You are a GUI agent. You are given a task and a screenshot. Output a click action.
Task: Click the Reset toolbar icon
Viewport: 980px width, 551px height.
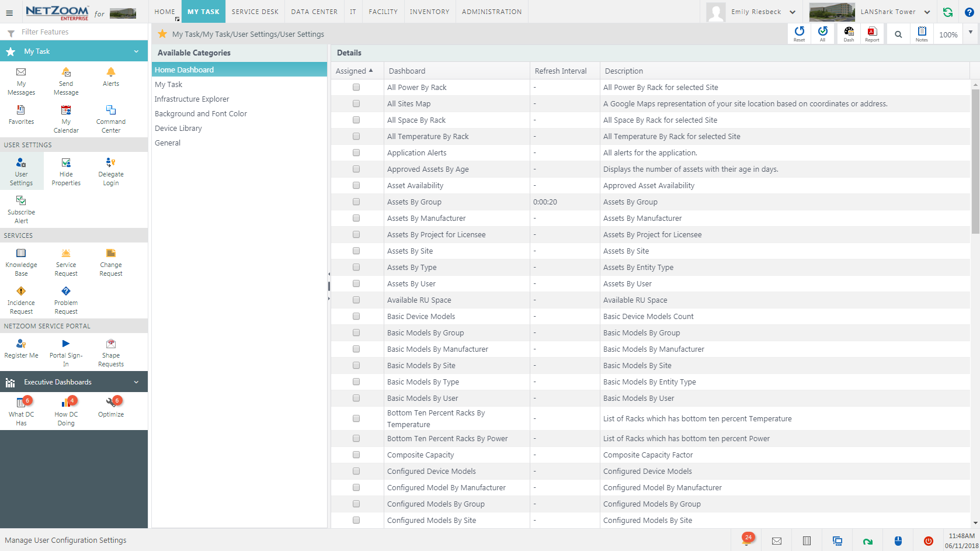(x=799, y=32)
